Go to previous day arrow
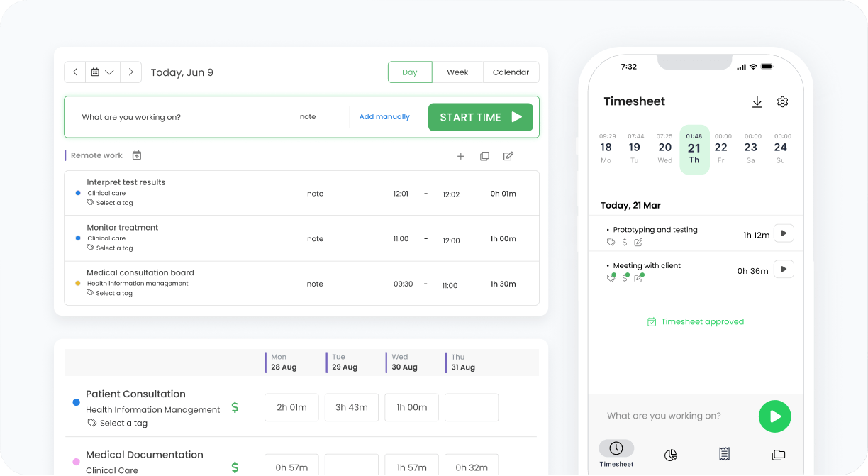This screenshot has width=868, height=476. click(x=75, y=72)
